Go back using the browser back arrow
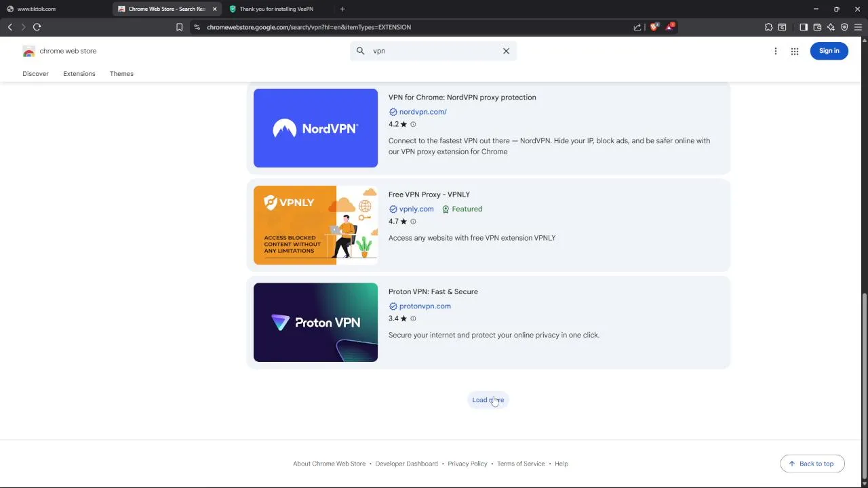Screen dimensions: 868x488 pyautogui.click(x=10, y=27)
